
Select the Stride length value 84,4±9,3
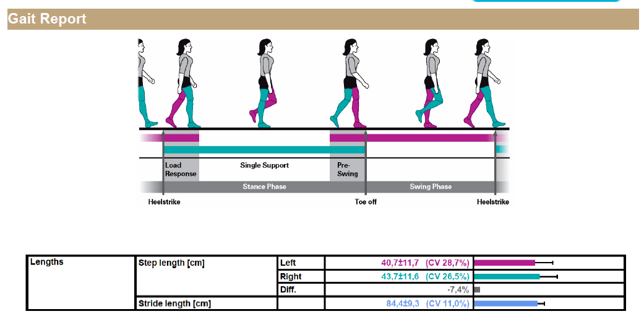[x=402, y=304]
